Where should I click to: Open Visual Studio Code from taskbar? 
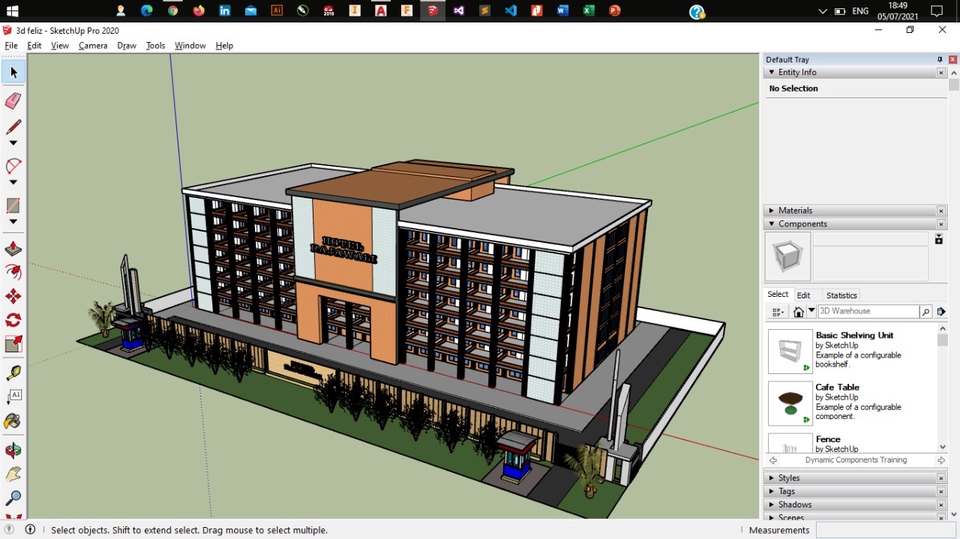click(x=511, y=10)
